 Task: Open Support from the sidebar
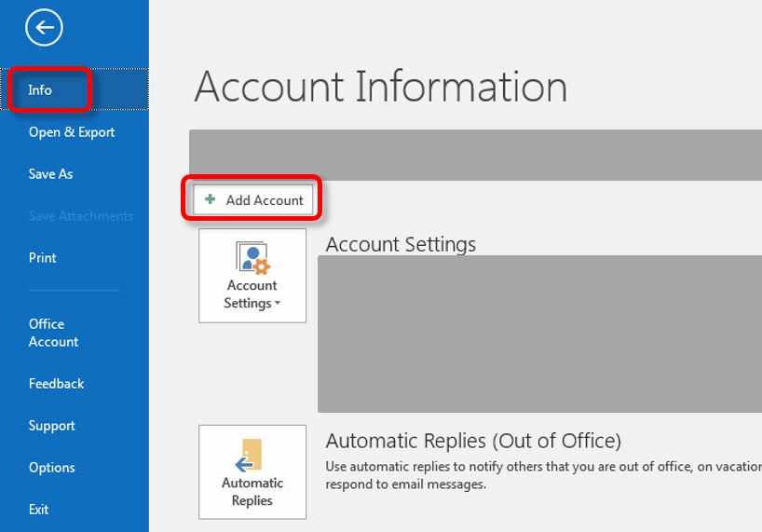point(51,426)
